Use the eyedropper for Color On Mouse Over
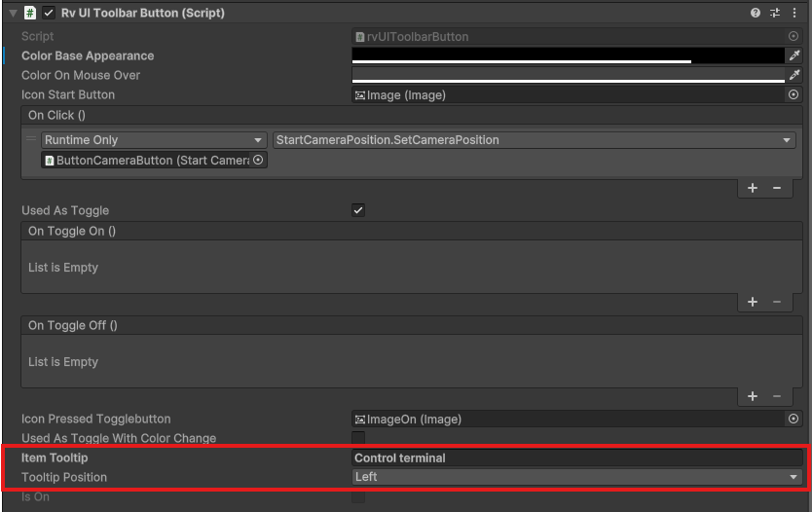 [x=794, y=75]
